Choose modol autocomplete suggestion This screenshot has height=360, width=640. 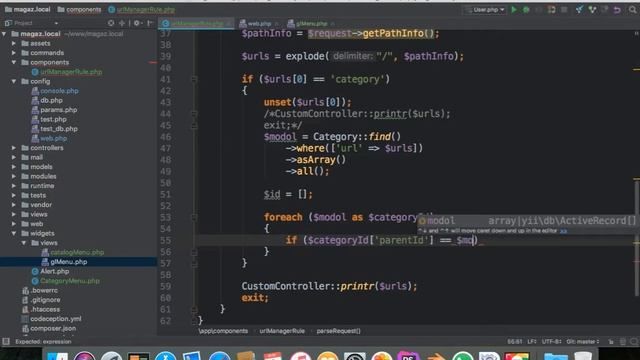click(527, 221)
